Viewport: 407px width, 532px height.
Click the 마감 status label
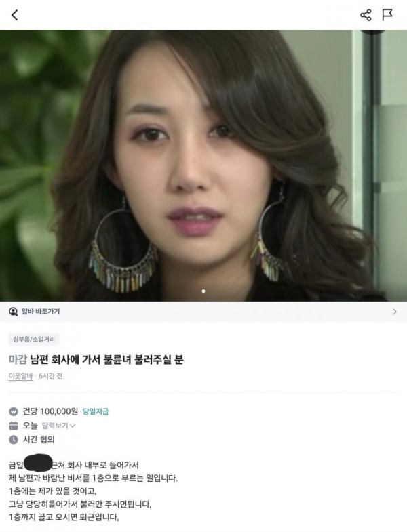tap(18, 359)
